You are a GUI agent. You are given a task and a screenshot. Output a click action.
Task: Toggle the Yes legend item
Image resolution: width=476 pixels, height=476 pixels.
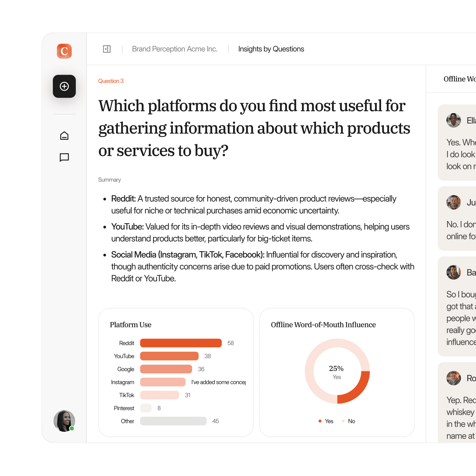coord(326,421)
